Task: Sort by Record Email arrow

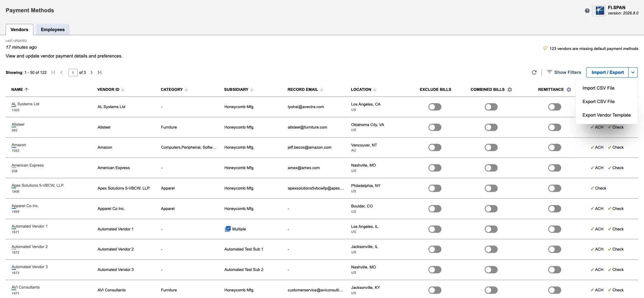Action: pos(321,90)
